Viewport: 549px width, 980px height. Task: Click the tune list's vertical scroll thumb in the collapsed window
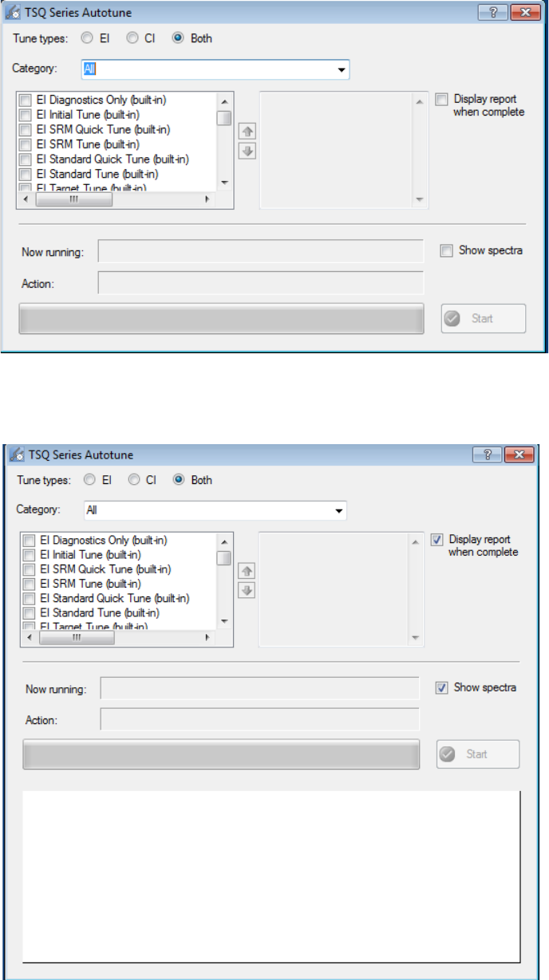click(224, 118)
